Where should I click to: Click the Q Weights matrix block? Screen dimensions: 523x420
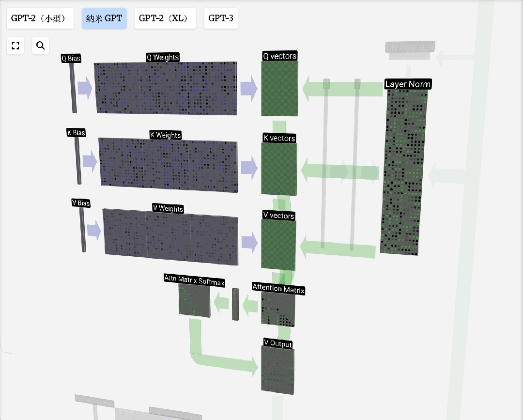tap(166, 88)
